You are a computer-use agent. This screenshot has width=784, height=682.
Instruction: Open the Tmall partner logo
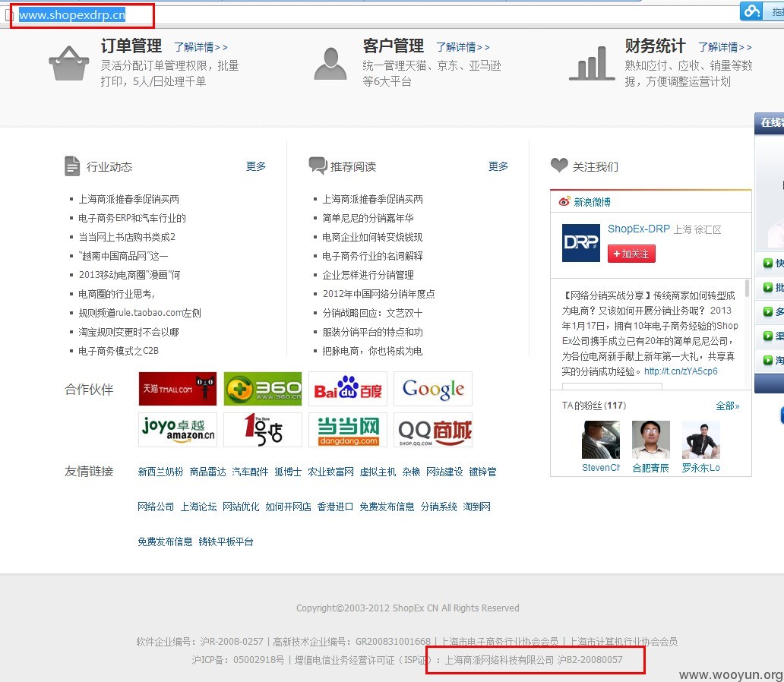(x=178, y=389)
